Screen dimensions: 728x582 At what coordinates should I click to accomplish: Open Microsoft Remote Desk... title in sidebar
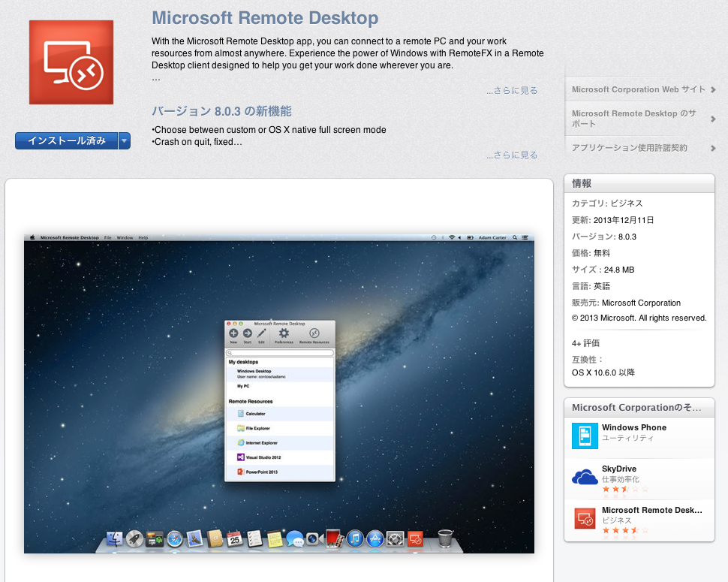pos(652,510)
